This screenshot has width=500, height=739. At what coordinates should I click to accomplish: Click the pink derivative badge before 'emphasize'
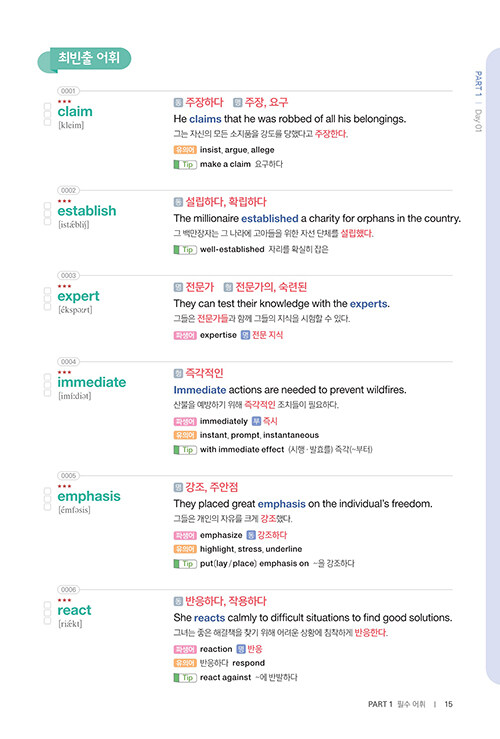185,535
